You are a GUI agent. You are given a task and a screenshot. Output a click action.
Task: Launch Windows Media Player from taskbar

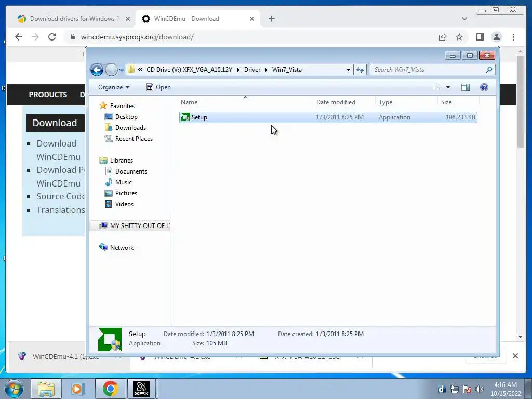click(78, 389)
